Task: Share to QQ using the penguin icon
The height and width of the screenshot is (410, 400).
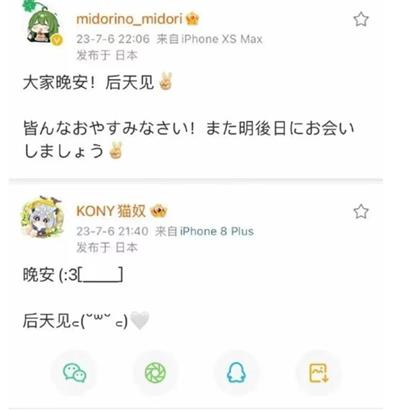Action: (236, 372)
